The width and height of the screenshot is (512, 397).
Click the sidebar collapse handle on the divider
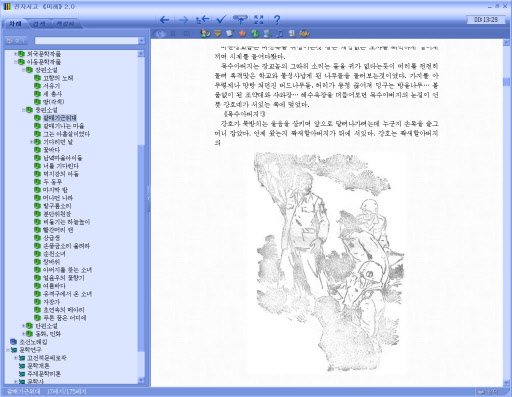coord(149,198)
